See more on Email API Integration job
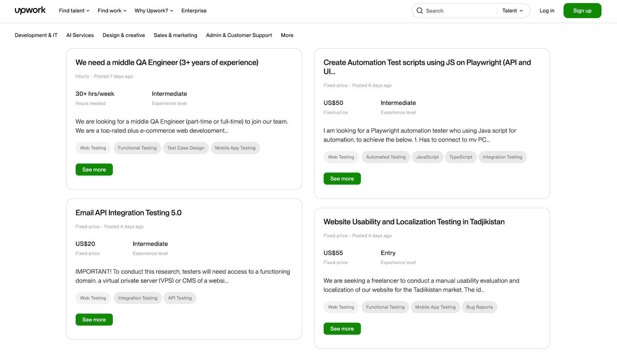This screenshot has width=617, height=364. [94, 320]
